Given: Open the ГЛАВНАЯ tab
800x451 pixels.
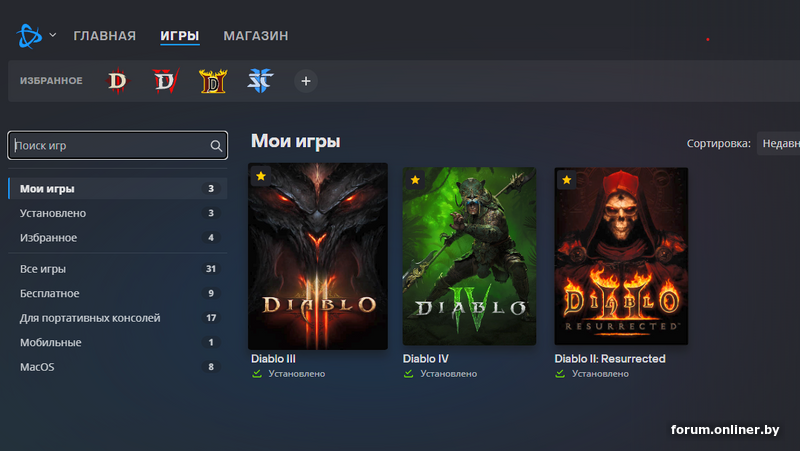Looking at the screenshot, I should [105, 36].
